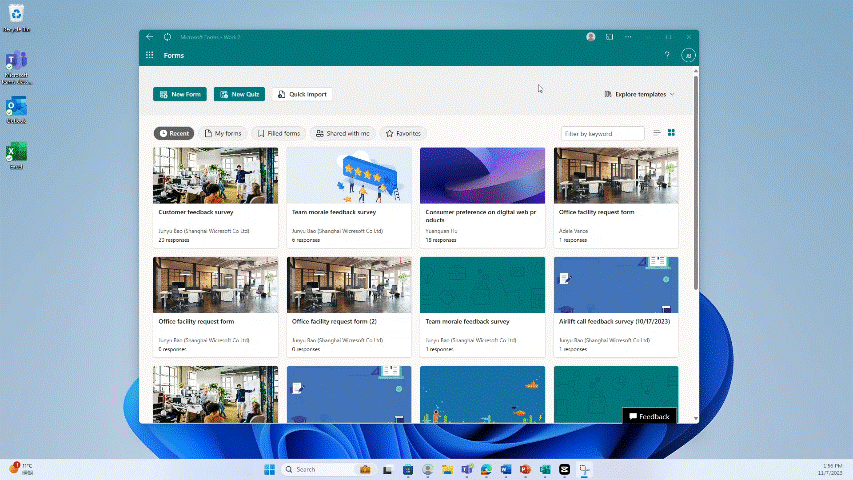The height and width of the screenshot is (480, 853).
Task: Expand the Explore templates dropdown
Action: [640, 94]
